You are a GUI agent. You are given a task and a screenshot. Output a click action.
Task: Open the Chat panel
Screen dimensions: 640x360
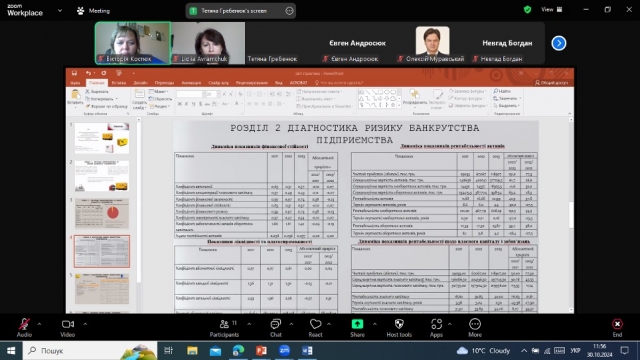tap(276, 328)
